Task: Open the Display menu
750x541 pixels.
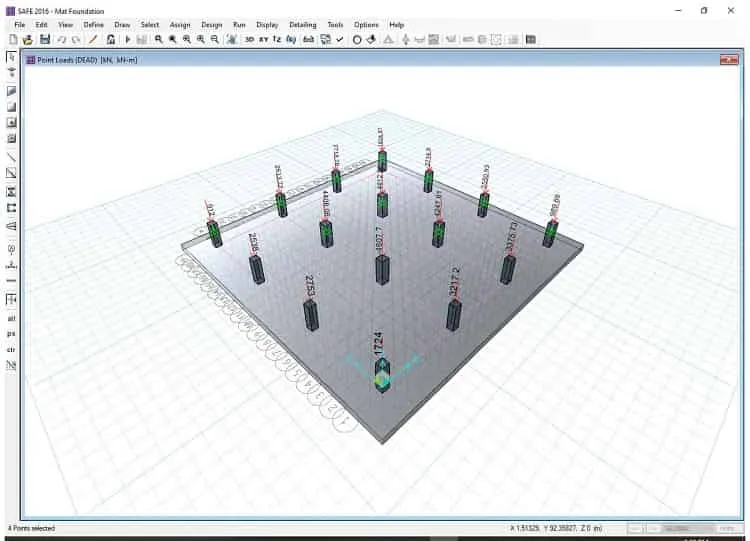Action: click(267, 24)
